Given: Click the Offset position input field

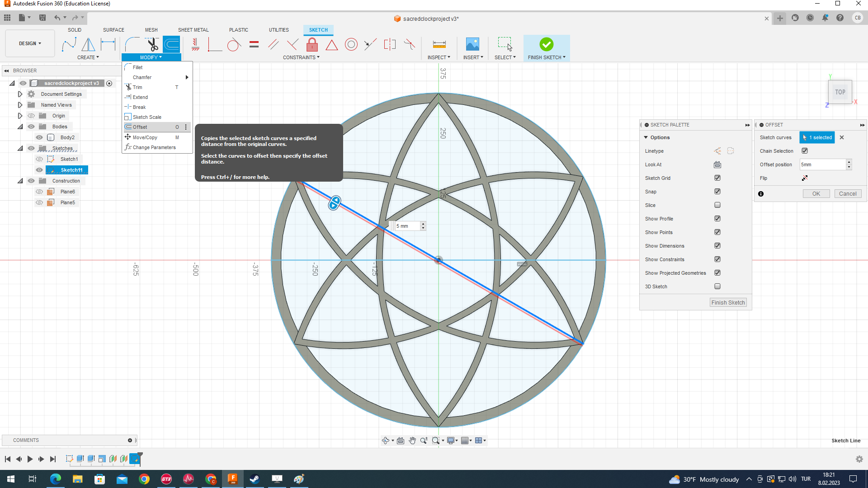Looking at the screenshot, I should [822, 164].
